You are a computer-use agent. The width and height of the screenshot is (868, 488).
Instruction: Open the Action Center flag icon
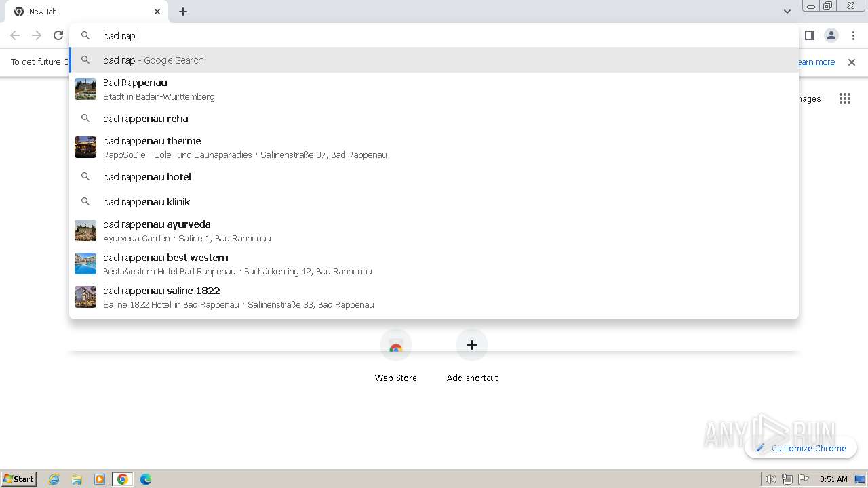pos(804,479)
